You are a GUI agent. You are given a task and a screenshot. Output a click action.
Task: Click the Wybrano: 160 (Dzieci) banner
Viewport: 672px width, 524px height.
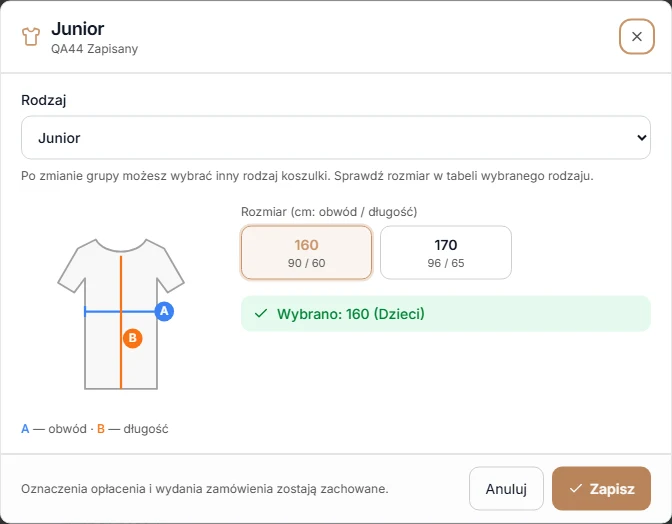[x=446, y=314]
